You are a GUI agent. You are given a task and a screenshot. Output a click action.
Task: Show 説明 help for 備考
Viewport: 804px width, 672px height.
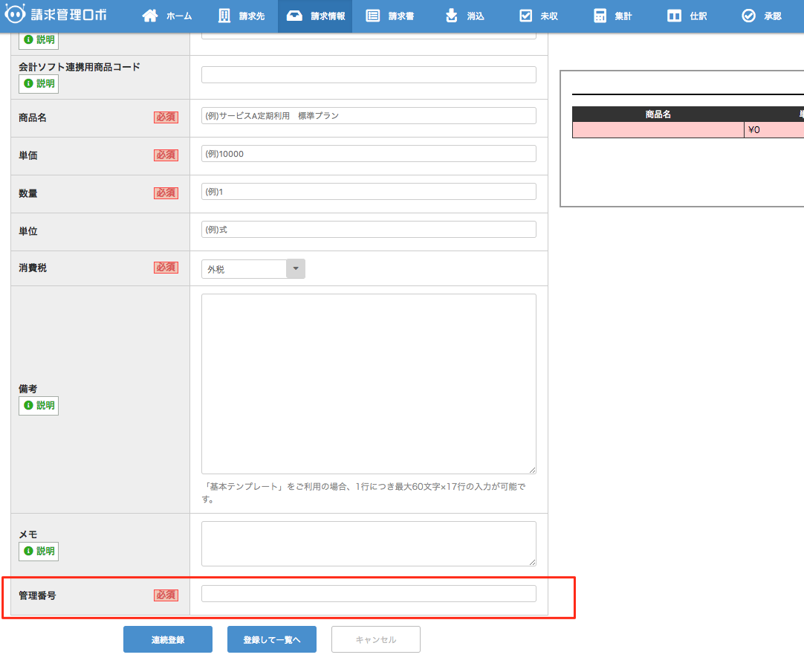tap(39, 405)
